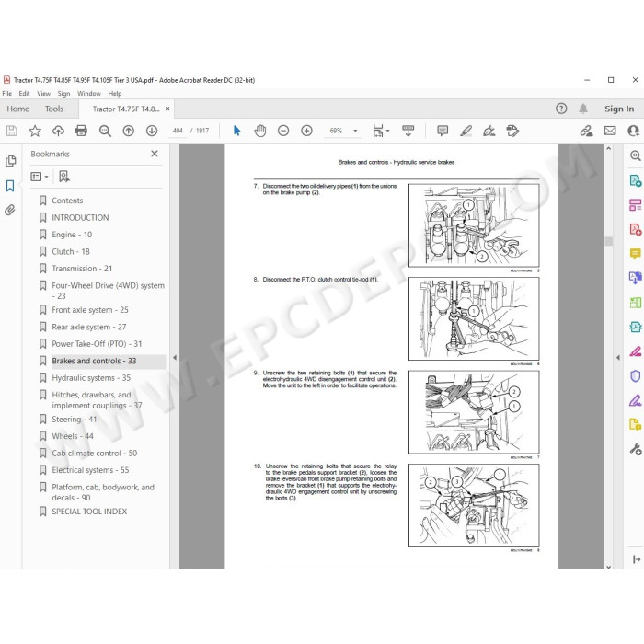The width and height of the screenshot is (644, 644).
Task: Open the File menu
Action: click(7, 94)
